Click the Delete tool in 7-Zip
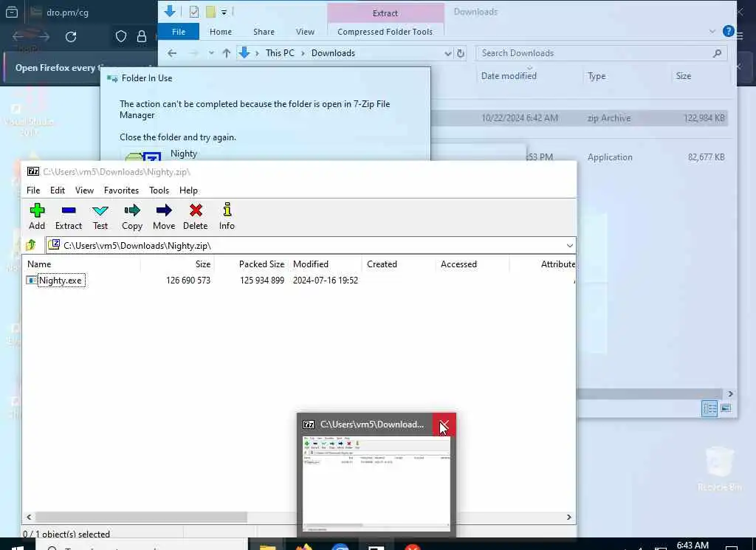This screenshot has width=756, height=550. click(195, 216)
